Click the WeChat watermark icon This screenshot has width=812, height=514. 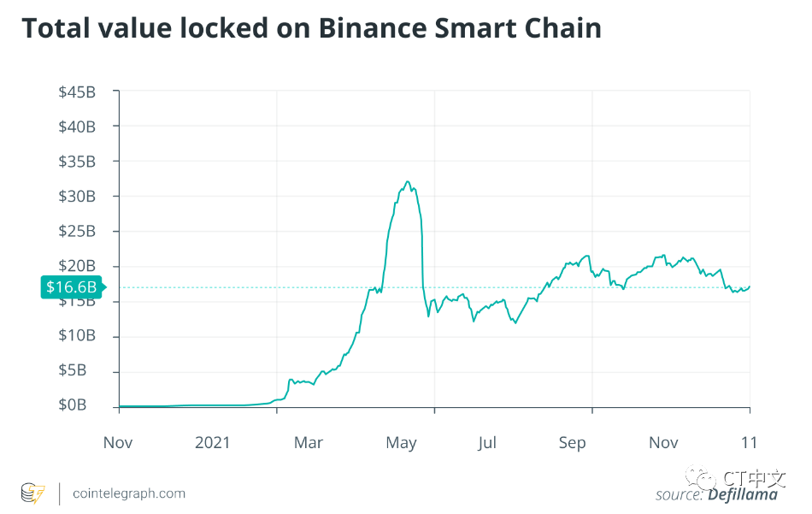[700, 478]
